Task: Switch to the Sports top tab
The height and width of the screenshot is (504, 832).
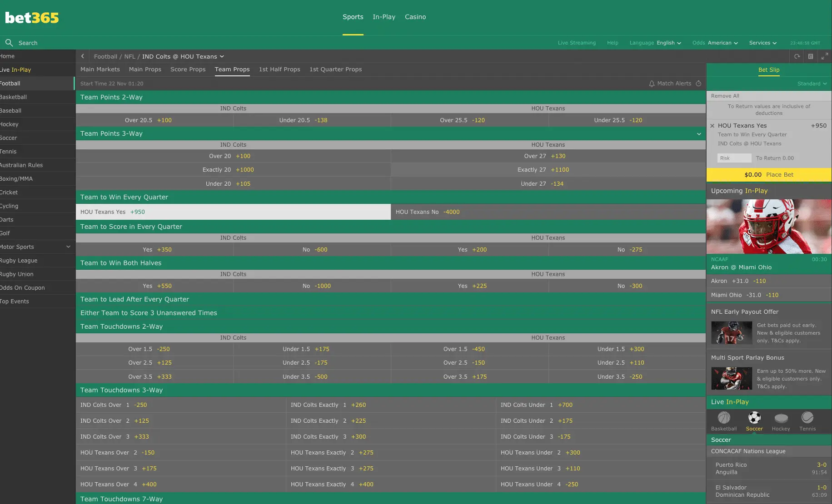Action: coord(353,17)
